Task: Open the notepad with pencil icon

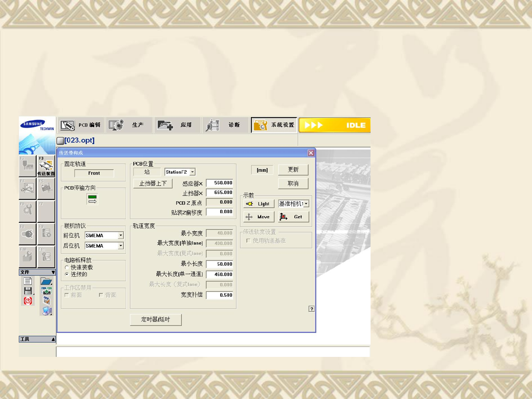Action: pyautogui.click(x=47, y=301)
